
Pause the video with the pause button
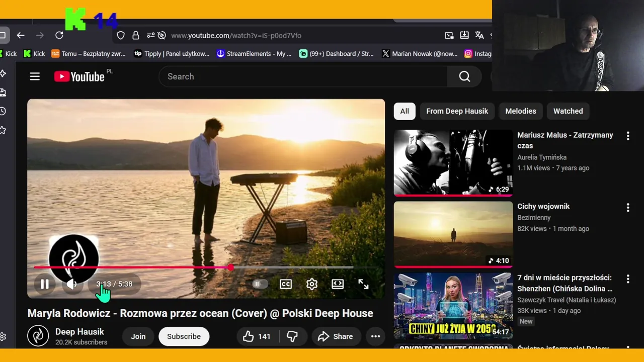45,284
